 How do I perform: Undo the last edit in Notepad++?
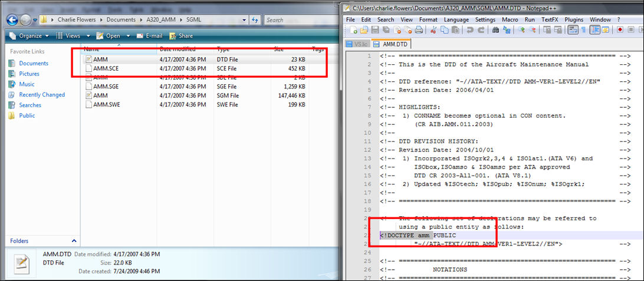[470, 30]
